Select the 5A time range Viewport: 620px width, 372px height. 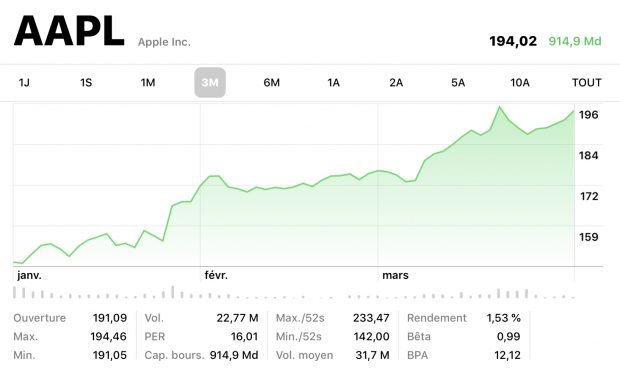pos(458,83)
